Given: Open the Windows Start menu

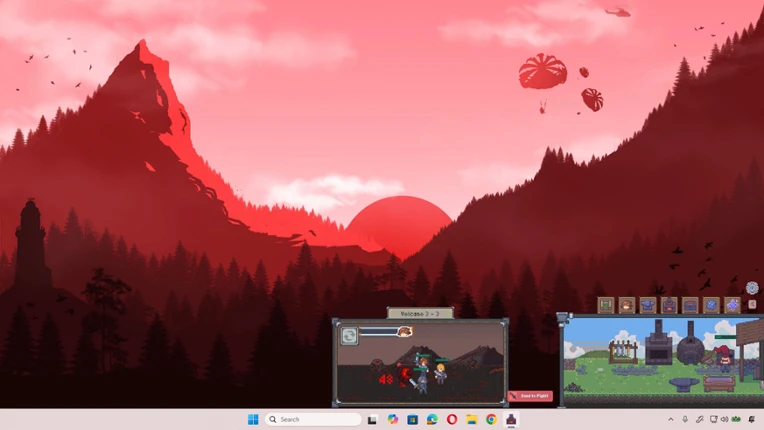Looking at the screenshot, I should tap(253, 419).
